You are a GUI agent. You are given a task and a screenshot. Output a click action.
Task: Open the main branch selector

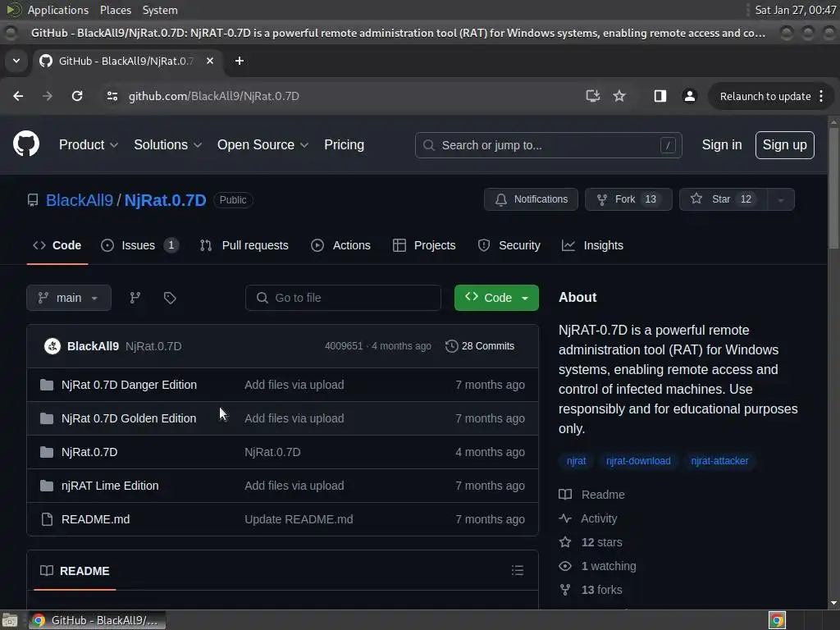[x=69, y=298]
